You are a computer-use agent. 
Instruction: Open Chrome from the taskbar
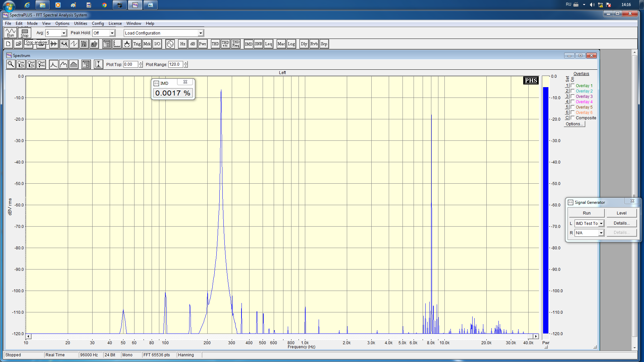click(104, 5)
